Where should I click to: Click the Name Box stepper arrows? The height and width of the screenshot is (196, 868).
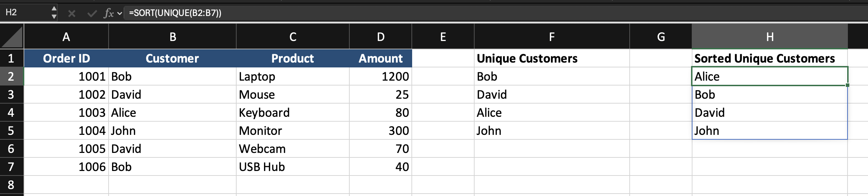pos(54,13)
